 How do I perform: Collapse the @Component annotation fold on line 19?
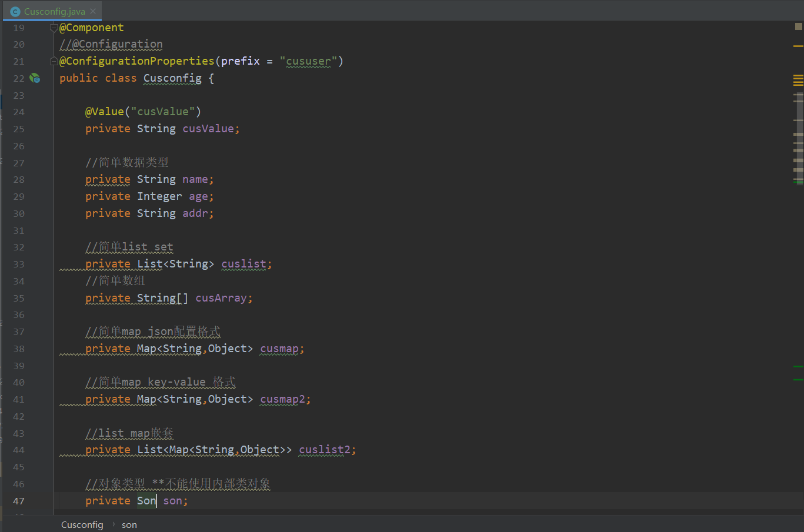(53, 27)
